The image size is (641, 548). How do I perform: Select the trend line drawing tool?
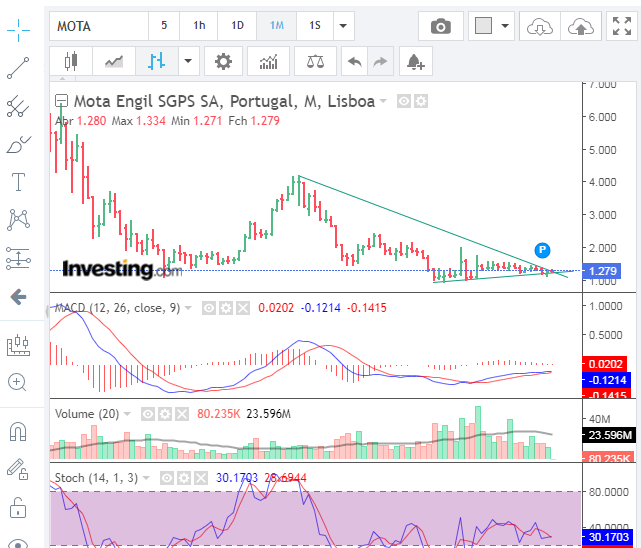(x=18, y=68)
